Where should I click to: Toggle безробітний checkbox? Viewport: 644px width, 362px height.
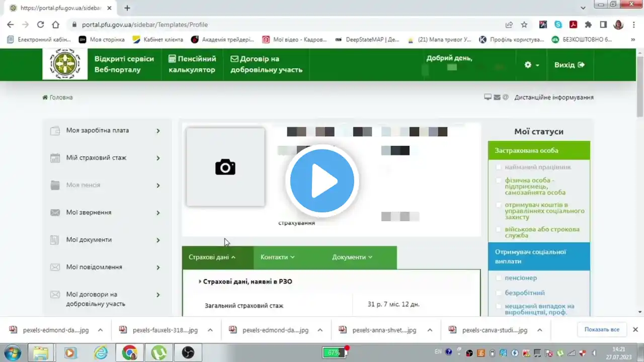499,293
